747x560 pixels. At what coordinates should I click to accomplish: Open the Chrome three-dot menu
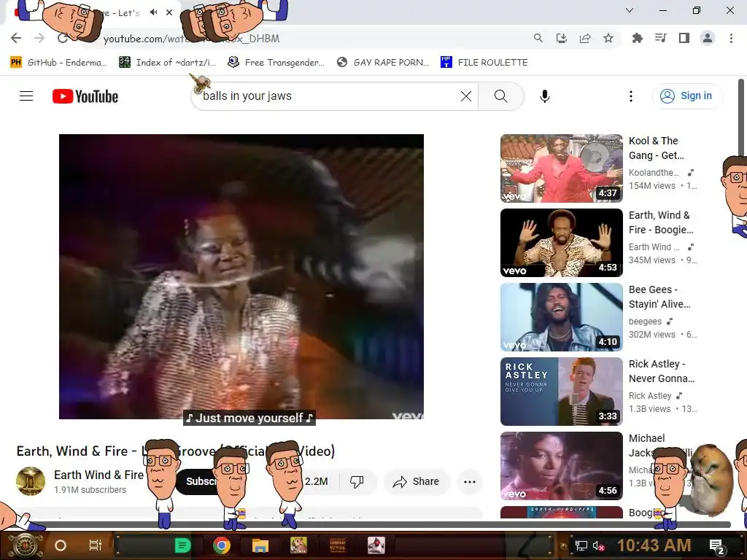click(x=731, y=38)
